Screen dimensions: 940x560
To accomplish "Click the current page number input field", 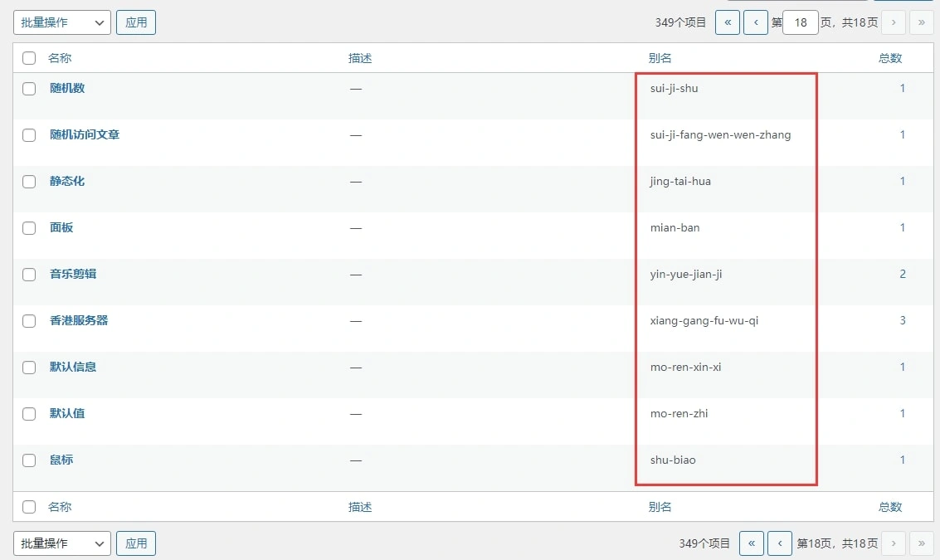I will [801, 22].
